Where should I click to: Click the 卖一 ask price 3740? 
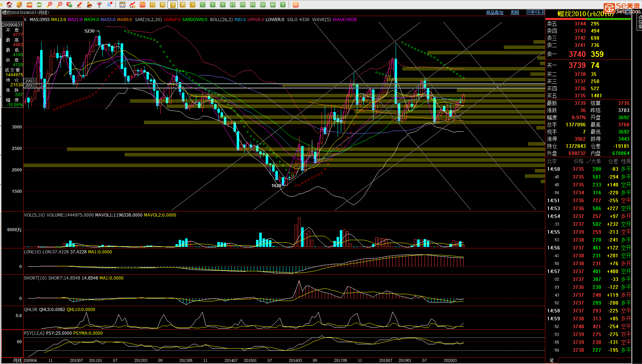point(577,54)
